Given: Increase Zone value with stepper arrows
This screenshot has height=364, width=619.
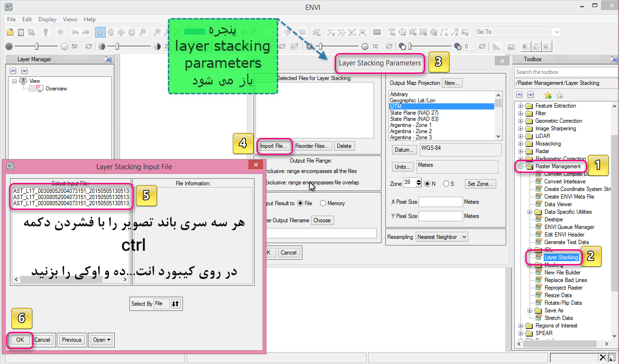Looking at the screenshot, I should [x=419, y=181].
